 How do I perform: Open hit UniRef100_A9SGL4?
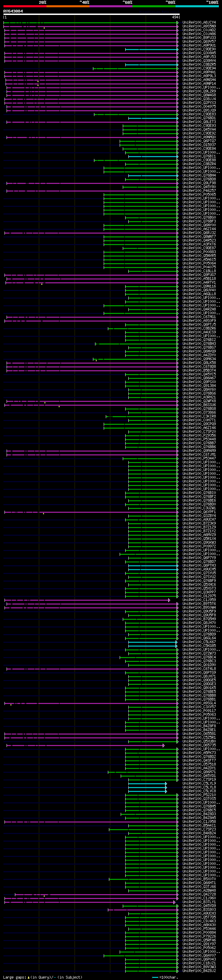199,703
